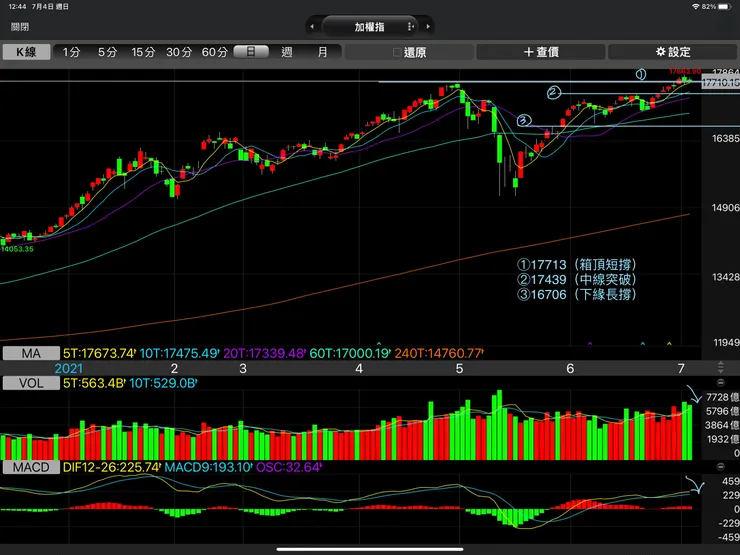Tap the 16385 price axis label
The width and height of the screenshot is (740, 555).
(x=725, y=138)
